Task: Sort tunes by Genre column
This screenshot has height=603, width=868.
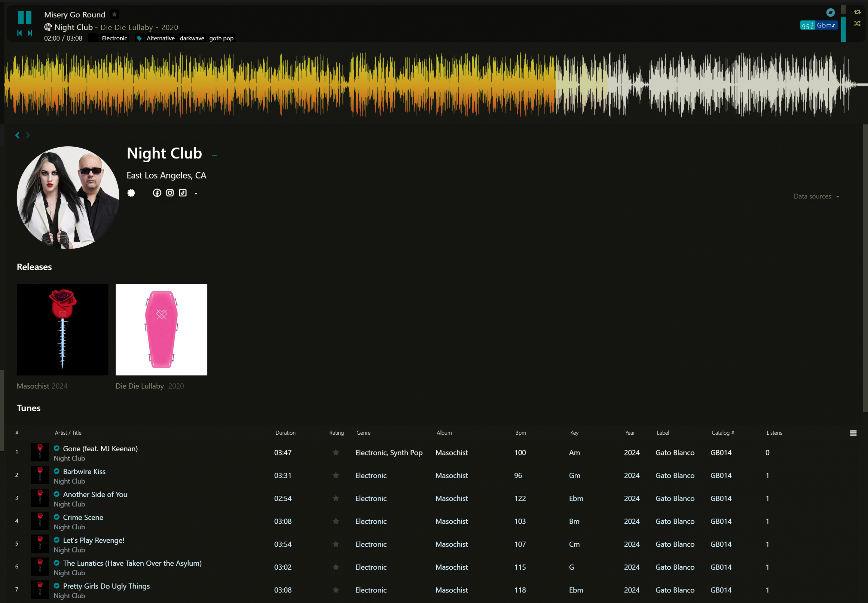Action: (x=363, y=433)
